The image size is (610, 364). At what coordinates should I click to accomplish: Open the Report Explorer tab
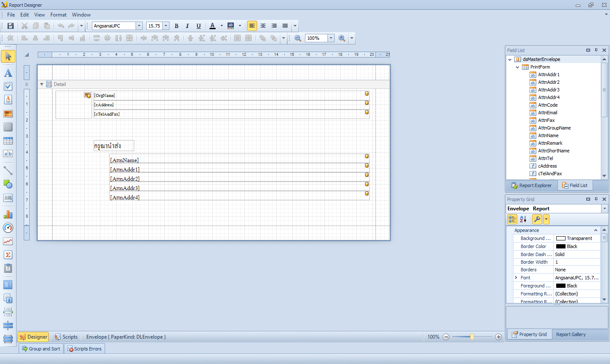pyautogui.click(x=532, y=185)
